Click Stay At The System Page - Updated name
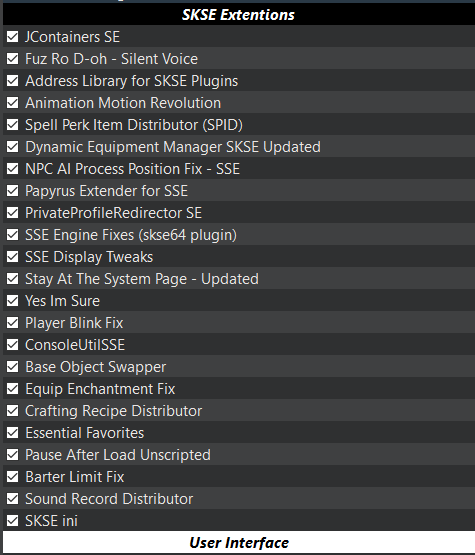This screenshot has width=475, height=555. (x=142, y=279)
